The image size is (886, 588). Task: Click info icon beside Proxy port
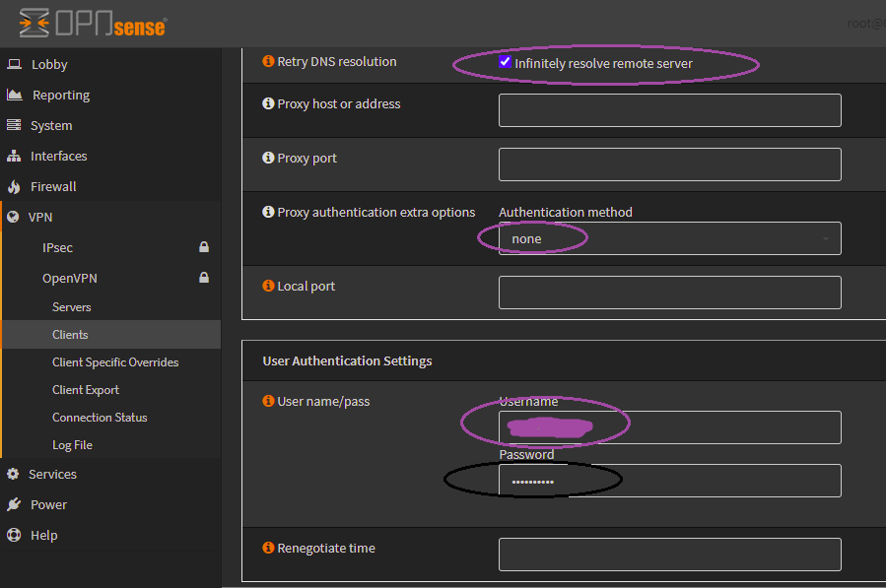[x=268, y=158]
